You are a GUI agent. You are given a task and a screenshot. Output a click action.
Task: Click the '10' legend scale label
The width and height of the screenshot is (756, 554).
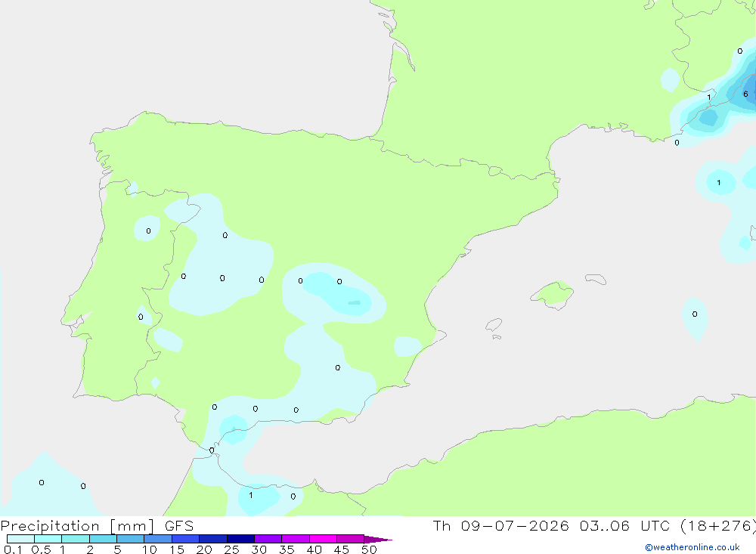[150, 549]
